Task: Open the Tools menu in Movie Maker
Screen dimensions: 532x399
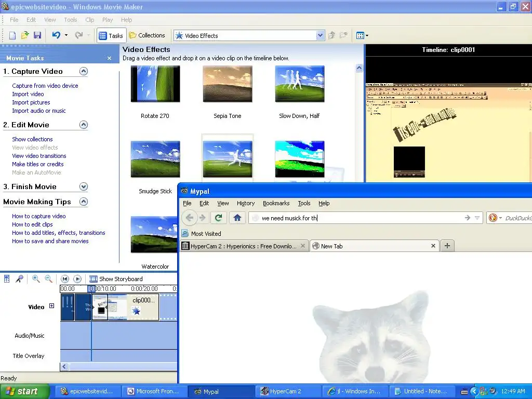Action: [71, 20]
